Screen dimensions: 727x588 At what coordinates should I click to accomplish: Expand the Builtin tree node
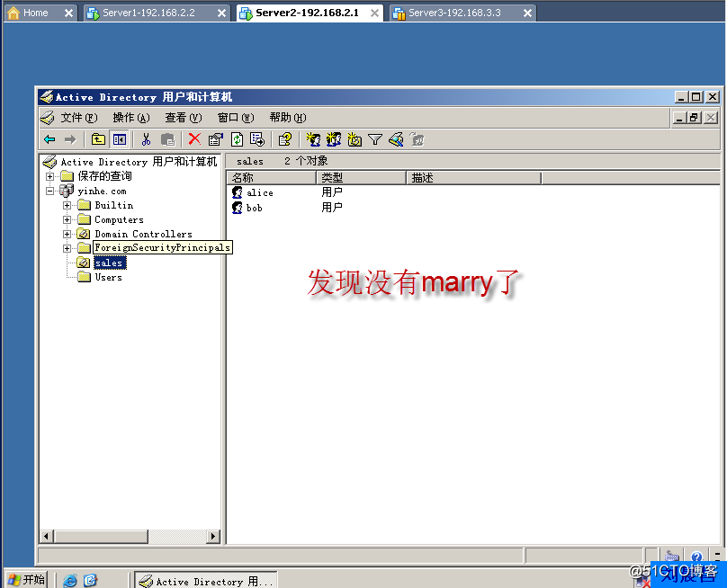point(67,205)
